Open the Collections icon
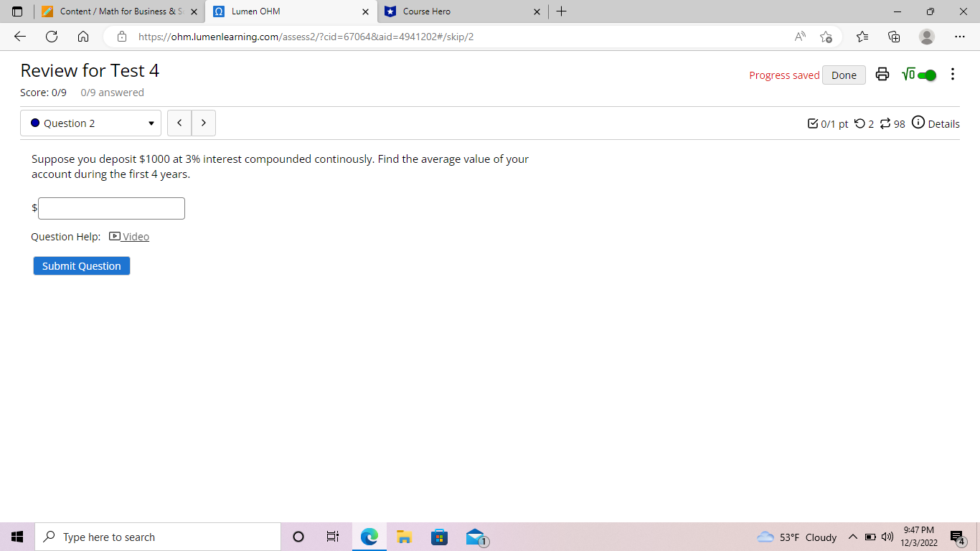This screenshot has height=551, width=980. pos(894,37)
